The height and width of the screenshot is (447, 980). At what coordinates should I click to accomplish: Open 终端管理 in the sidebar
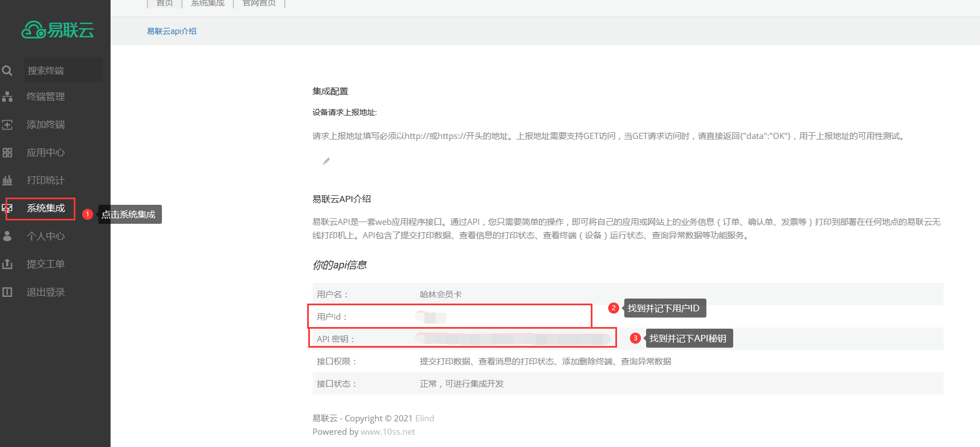click(46, 97)
